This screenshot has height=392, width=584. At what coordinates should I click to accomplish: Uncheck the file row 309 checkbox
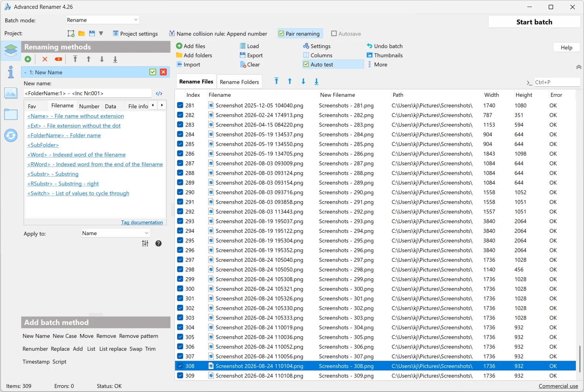(180, 375)
